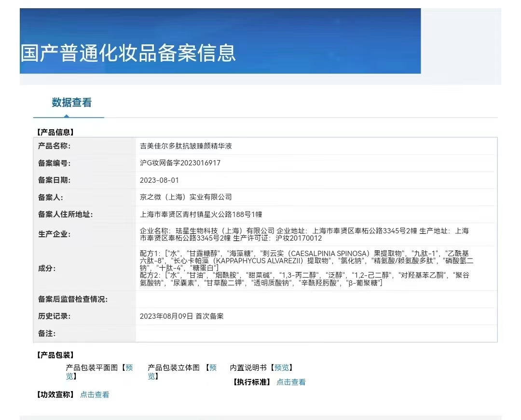The image size is (521, 420).
Task: Click the filing date 2023-08-01 value
Action: point(159,180)
